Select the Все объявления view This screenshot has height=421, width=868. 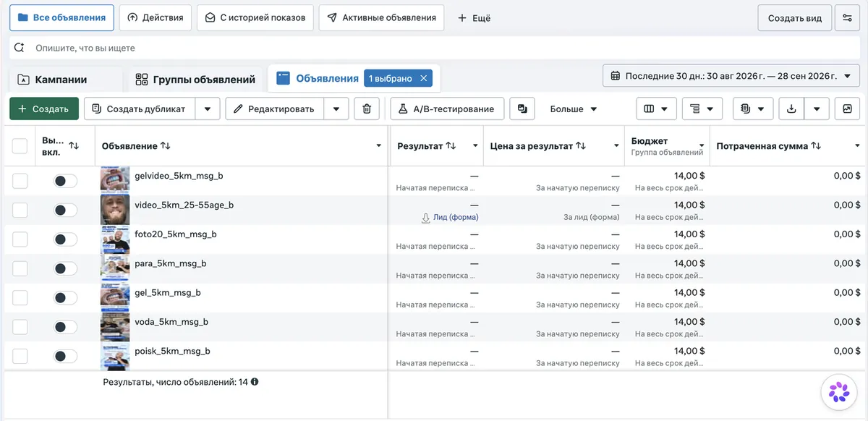point(61,17)
